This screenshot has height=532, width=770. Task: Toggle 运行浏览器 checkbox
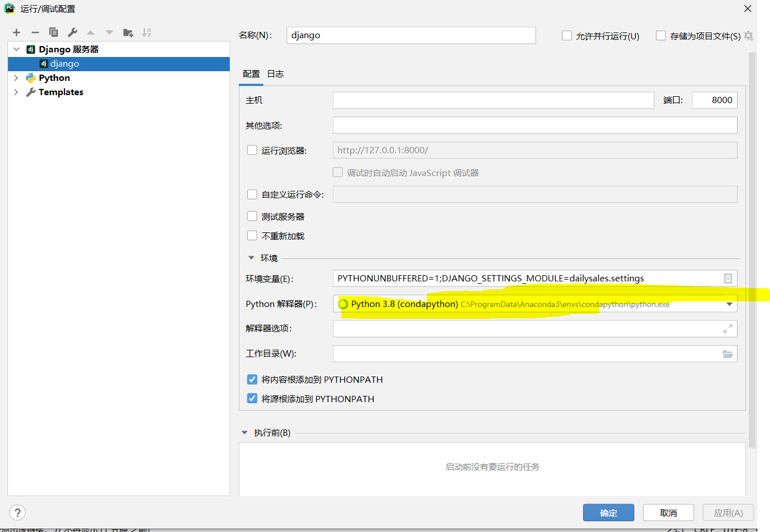252,150
